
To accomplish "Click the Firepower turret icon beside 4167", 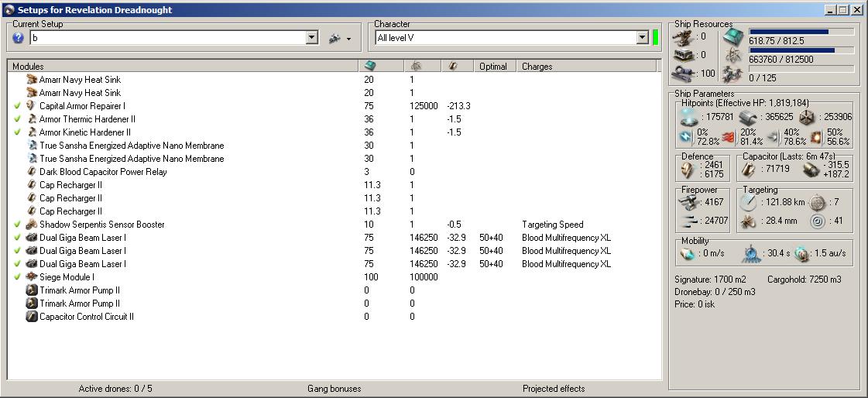I will (x=690, y=203).
